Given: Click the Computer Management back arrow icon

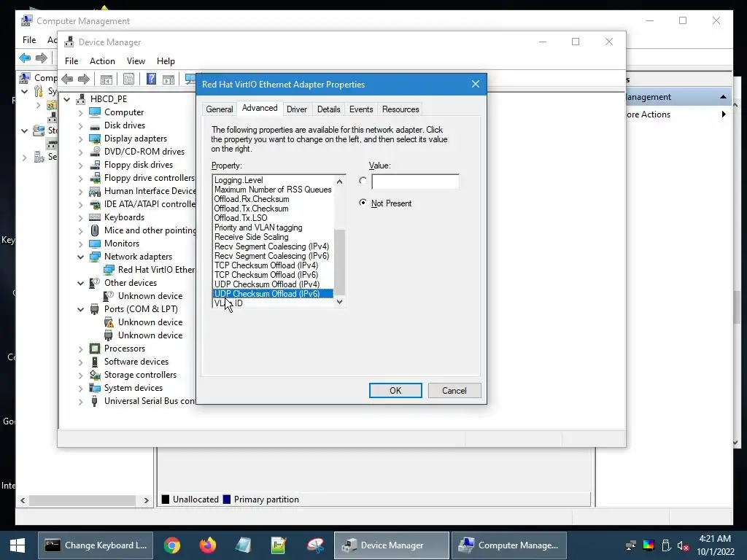Looking at the screenshot, I should coord(25,58).
